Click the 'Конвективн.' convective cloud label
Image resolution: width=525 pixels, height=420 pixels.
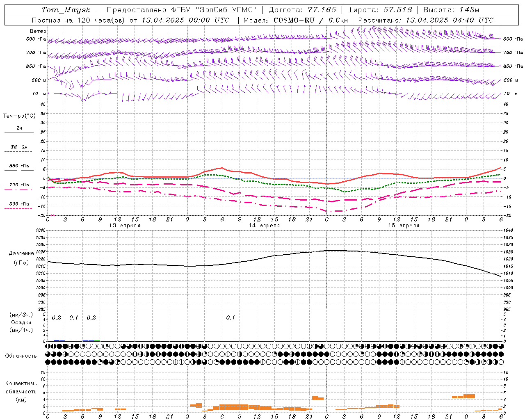[x=21, y=383]
